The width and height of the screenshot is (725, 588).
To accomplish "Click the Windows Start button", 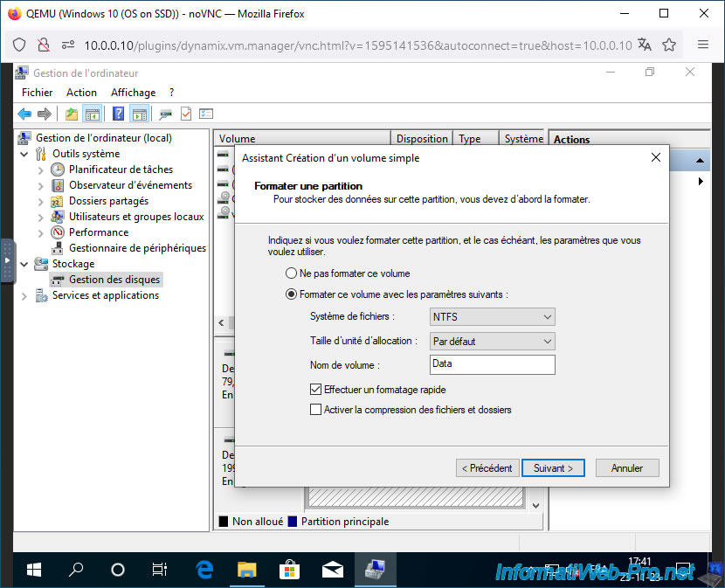I will (x=34, y=570).
